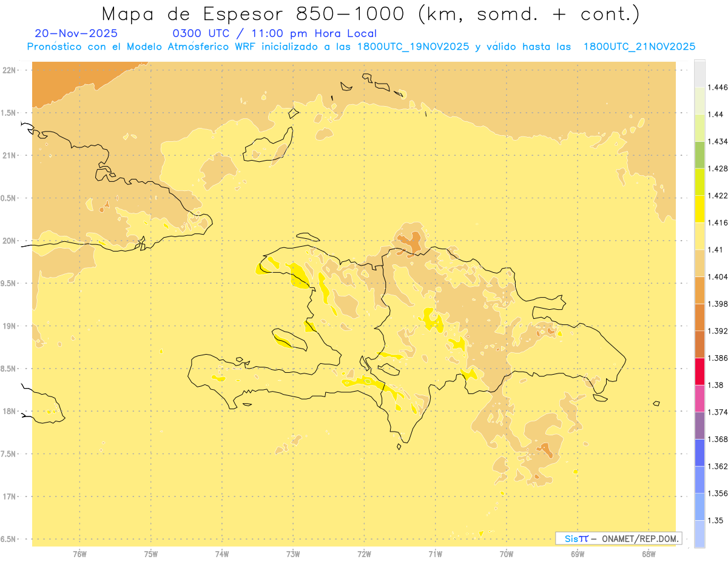Click the 18N latitude label
This screenshot has width=728, height=562.
point(8,411)
